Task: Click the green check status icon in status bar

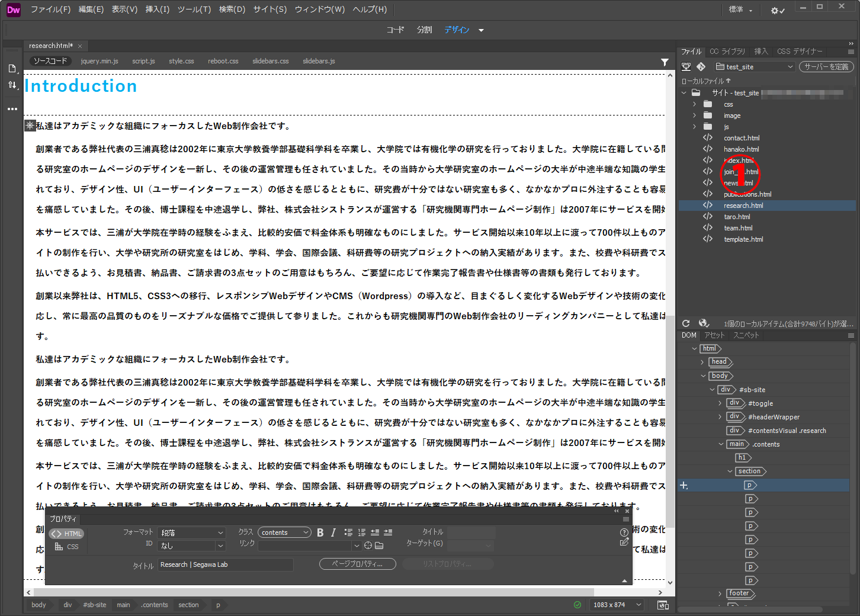Action: pyautogui.click(x=577, y=605)
